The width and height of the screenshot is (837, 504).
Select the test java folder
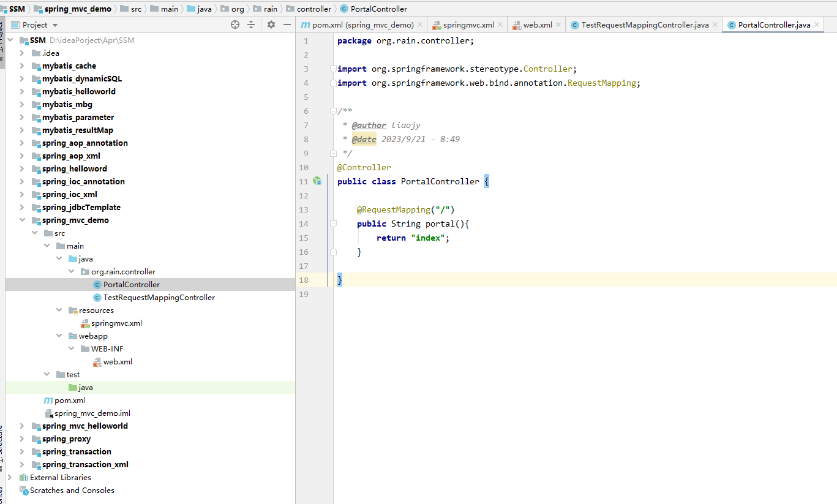coord(86,387)
